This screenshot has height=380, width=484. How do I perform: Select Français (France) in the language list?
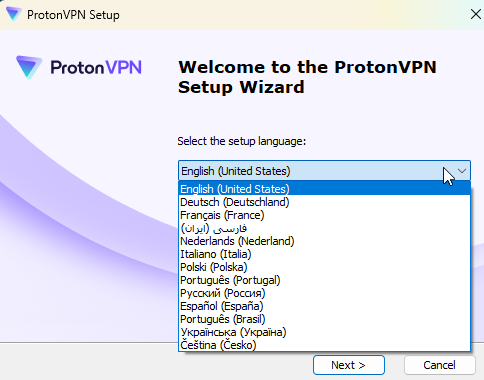(324, 215)
